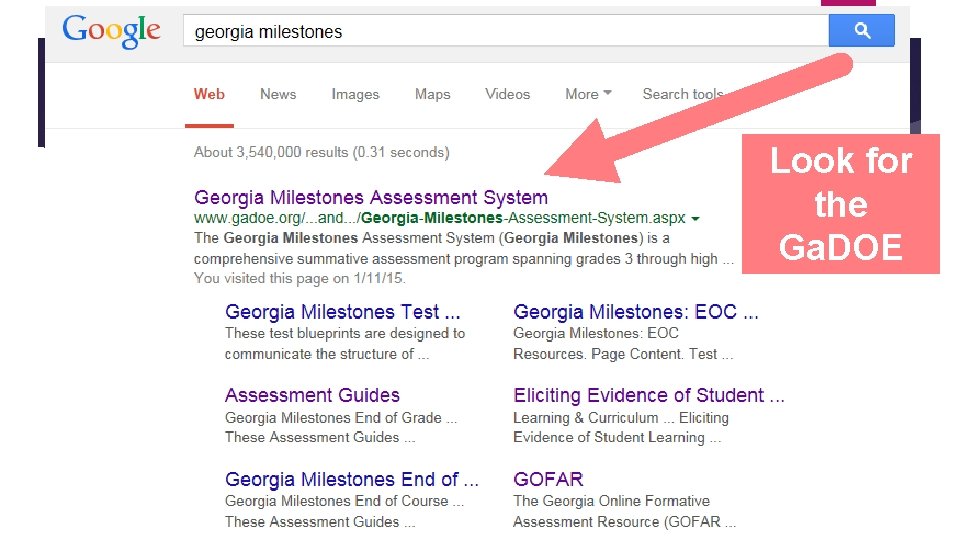Click 'About 3,540,000 results' stats text
Viewport: 960px width, 540px height.
[321, 152]
